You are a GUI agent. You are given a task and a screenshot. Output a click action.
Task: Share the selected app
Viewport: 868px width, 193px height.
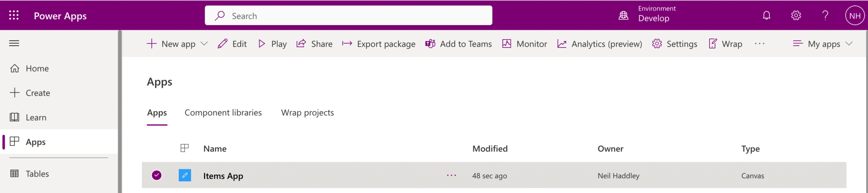314,44
